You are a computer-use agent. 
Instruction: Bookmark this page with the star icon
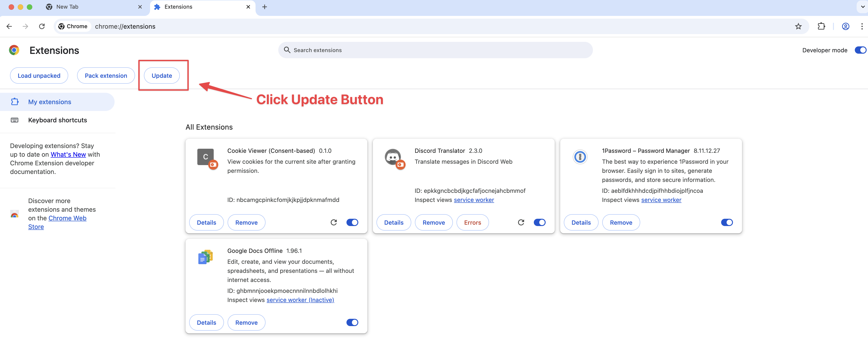pyautogui.click(x=798, y=26)
